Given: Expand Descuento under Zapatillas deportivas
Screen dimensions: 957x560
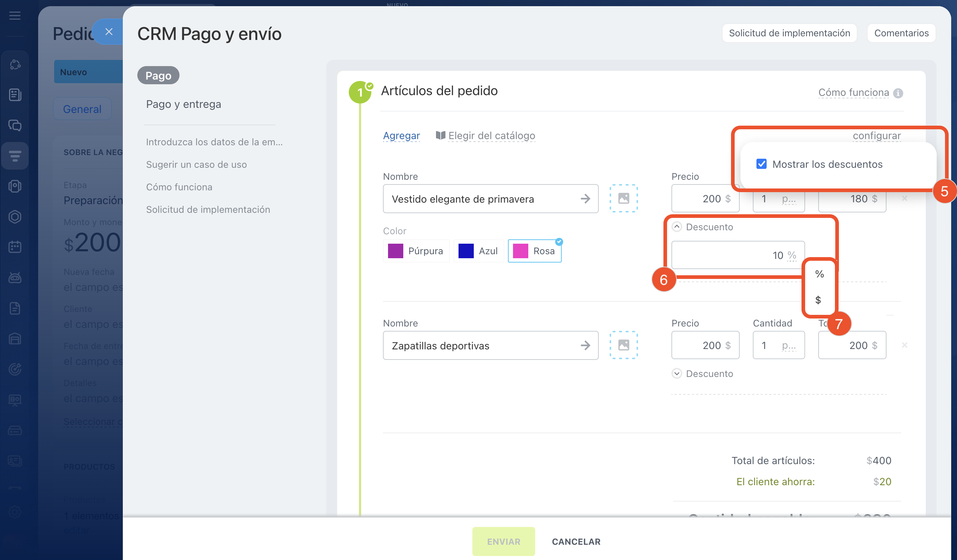Looking at the screenshot, I should [677, 374].
